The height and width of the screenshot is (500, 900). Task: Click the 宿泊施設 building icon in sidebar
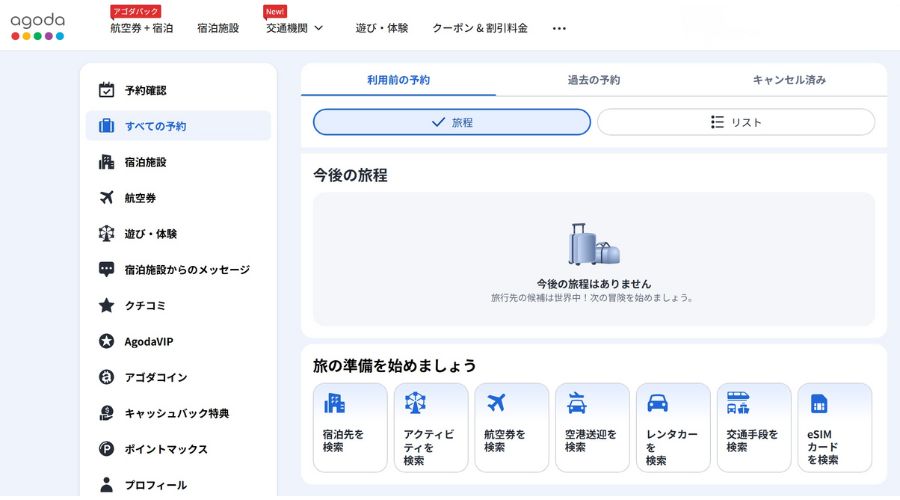pos(106,162)
